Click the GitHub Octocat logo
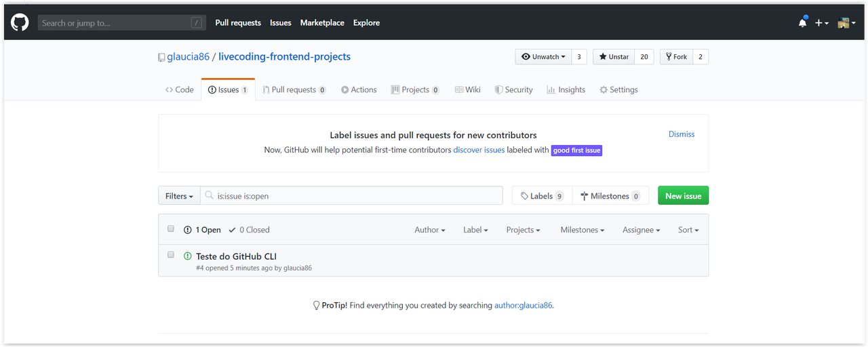868x347 pixels. tap(20, 22)
